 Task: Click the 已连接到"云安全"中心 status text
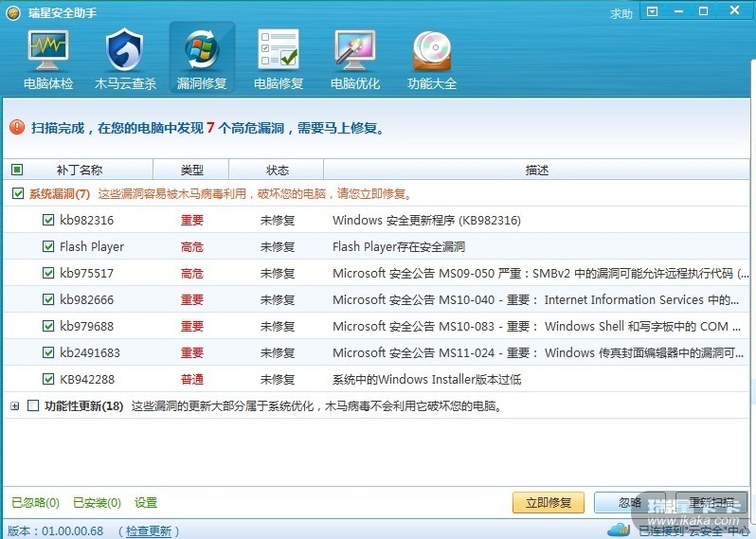[694, 531]
